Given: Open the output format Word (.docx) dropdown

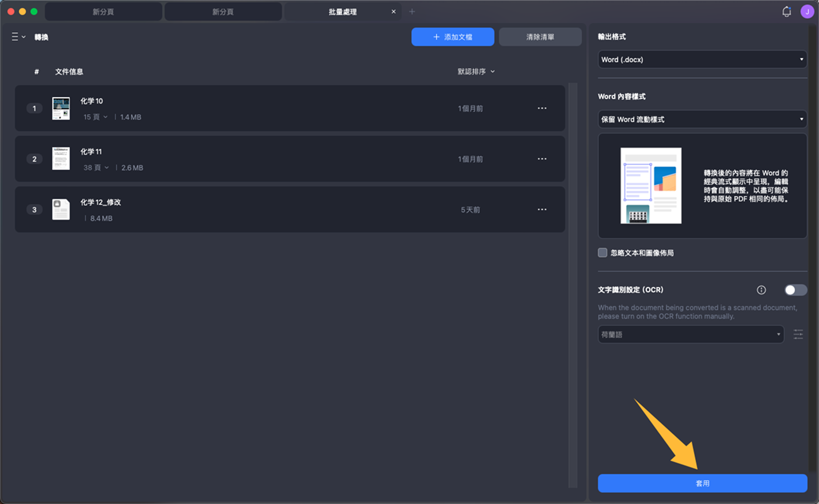Looking at the screenshot, I should [702, 59].
